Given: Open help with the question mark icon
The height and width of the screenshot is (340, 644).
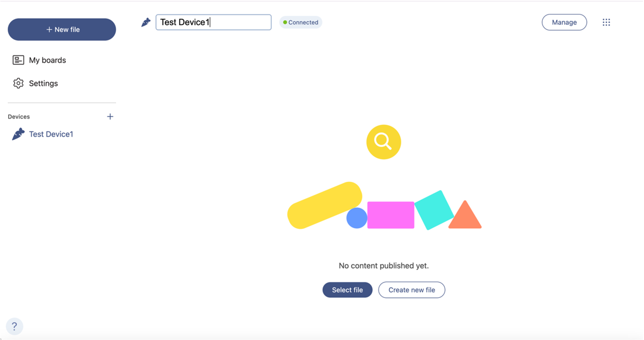Looking at the screenshot, I should [14, 326].
